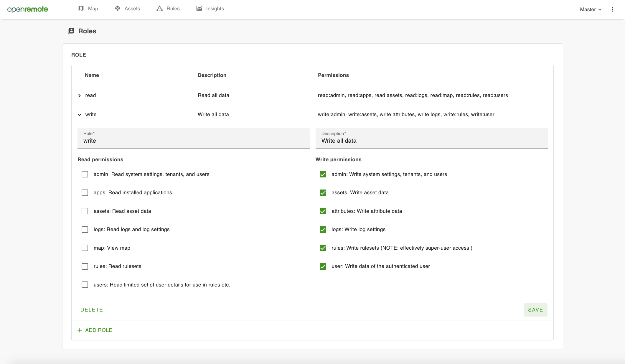Click the Rules network icon
Screen dimensions: 625x364
(x=159, y=9)
